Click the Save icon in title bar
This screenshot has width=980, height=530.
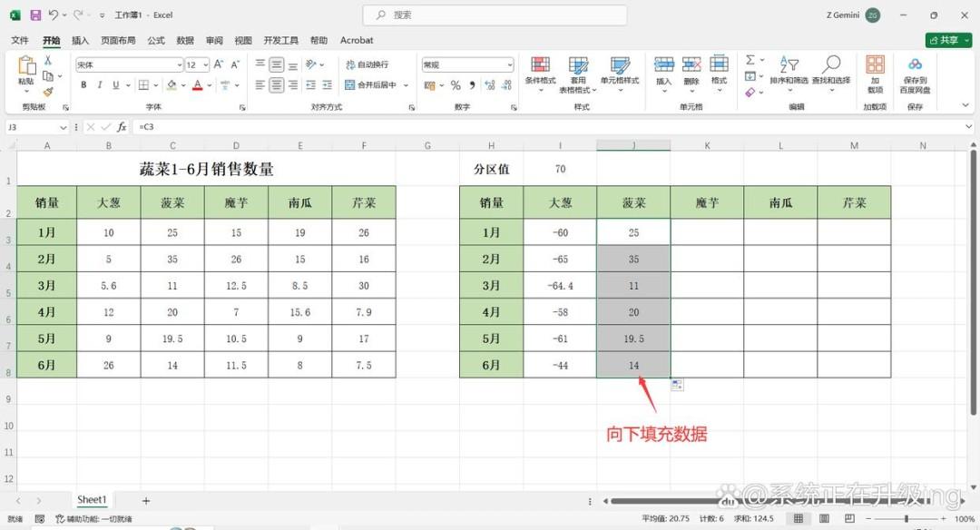pos(35,15)
